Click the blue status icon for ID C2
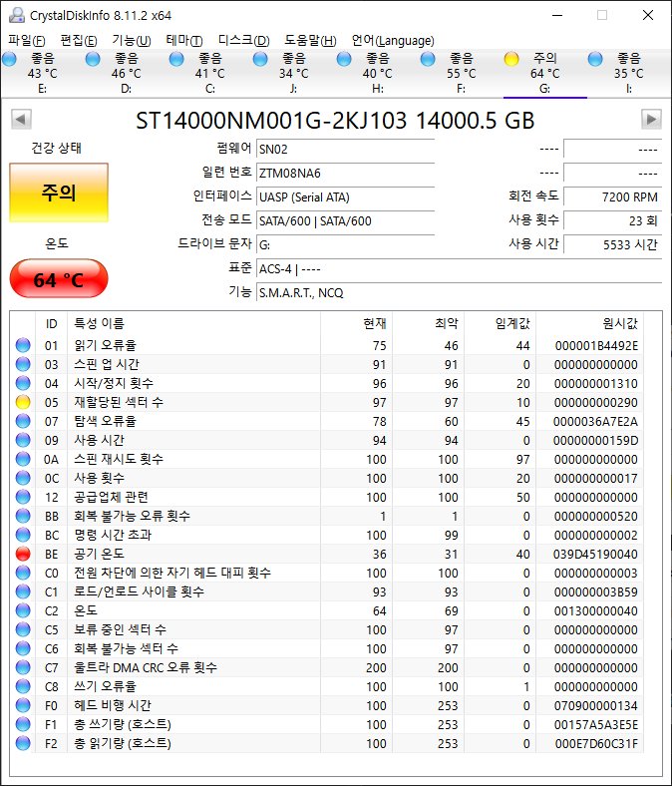 (x=23, y=610)
